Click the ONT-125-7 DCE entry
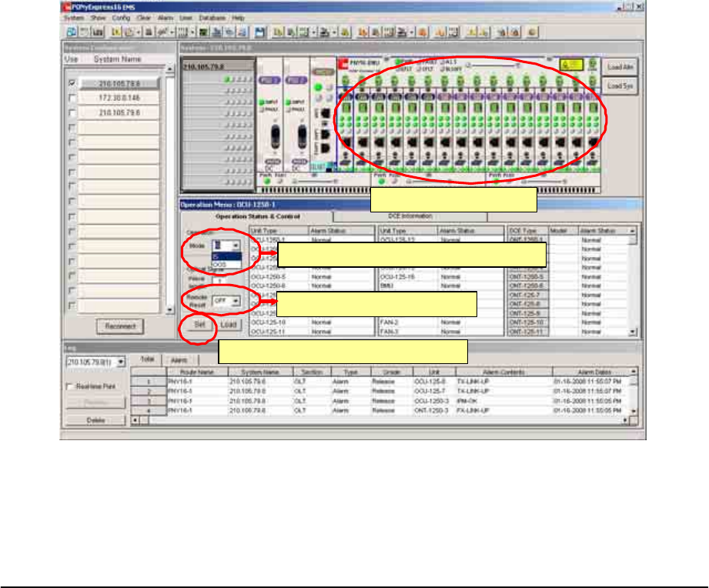 click(x=527, y=295)
